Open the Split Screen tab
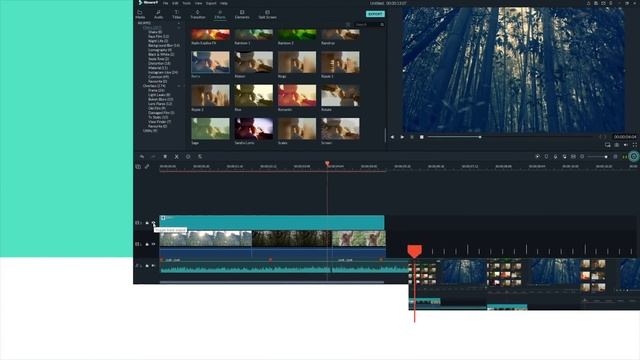 (x=267, y=15)
